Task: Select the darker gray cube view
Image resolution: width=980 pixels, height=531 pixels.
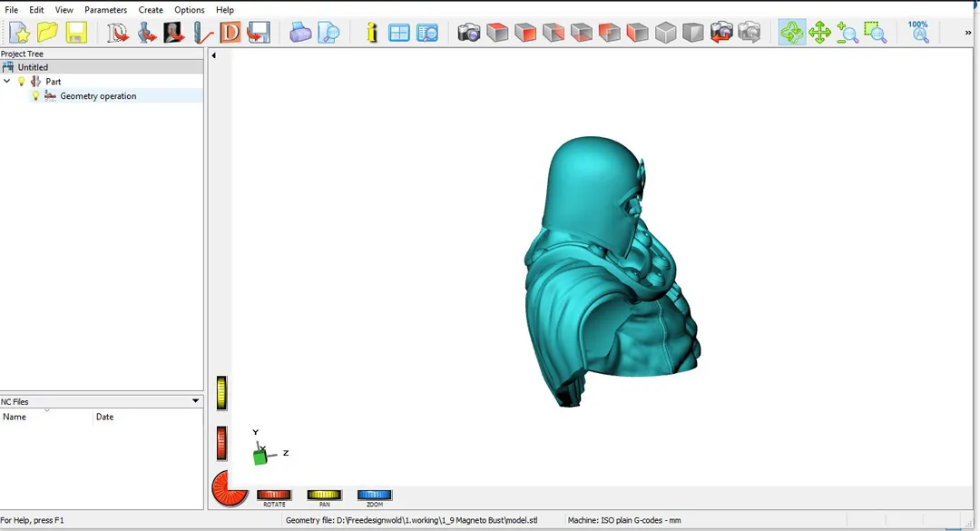Action: click(x=693, y=33)
